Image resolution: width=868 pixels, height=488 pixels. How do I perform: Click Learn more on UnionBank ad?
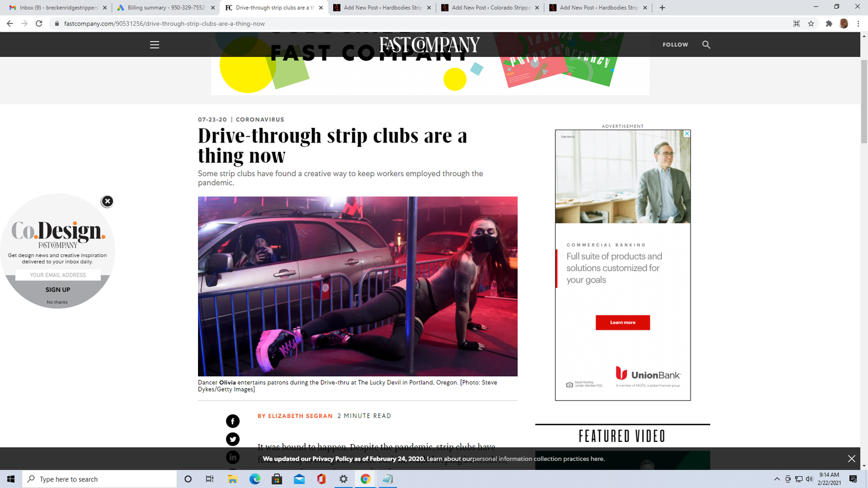click(622, 323)
